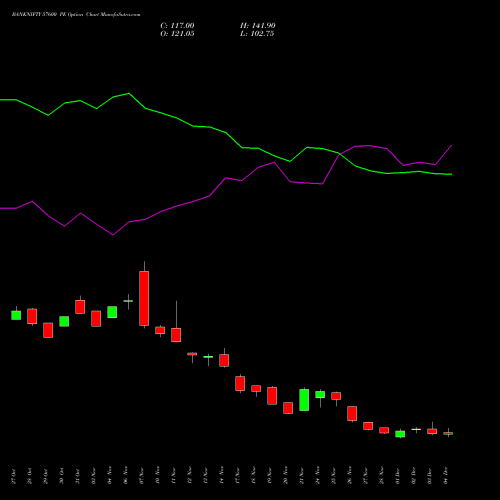The height and width of the screenshot is (500, 500).
Task: Click the green candle on 04 Nov
Action: [x=112, y=312]
